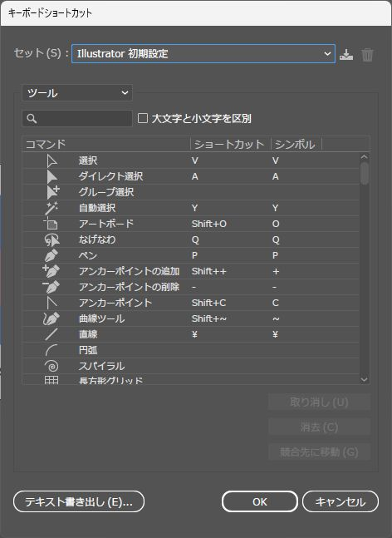Click the Shift+O shortcut cell
Viewport: 392px width, 538px height.
click(209, 224)
